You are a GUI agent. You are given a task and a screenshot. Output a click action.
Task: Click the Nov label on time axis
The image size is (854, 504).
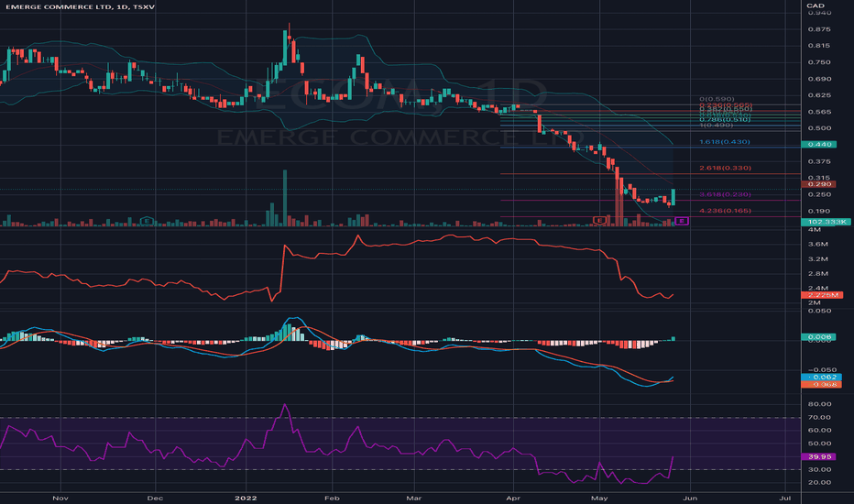[x=60, y=498]
